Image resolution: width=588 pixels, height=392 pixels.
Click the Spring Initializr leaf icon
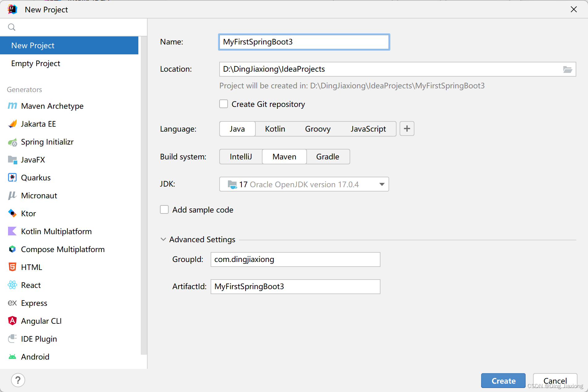[12, 142]
